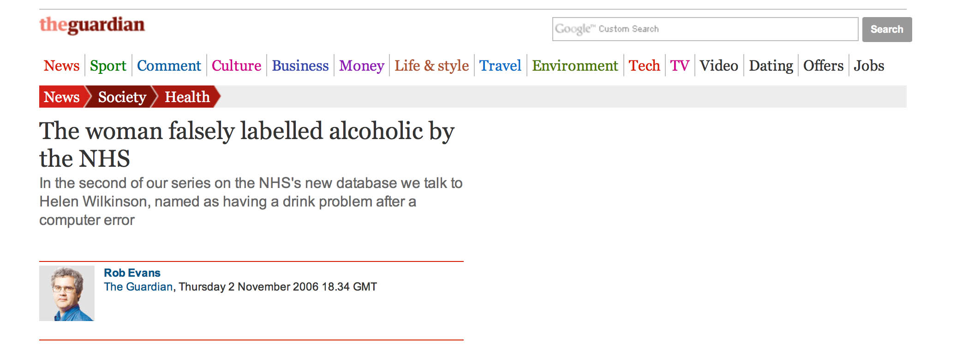Go to the Environment section
Image resolution: width=980 pixels, height=352 pixels.
coord(574,66)
